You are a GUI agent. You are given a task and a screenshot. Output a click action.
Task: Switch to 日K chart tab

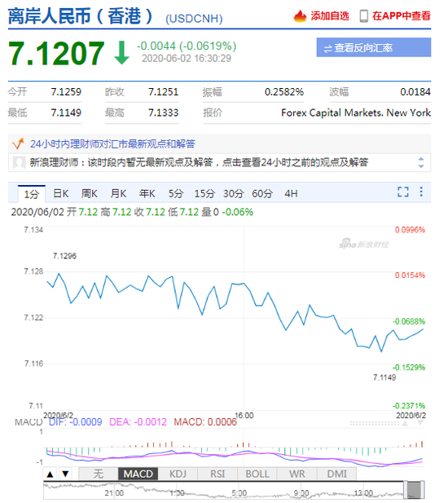tap(61, 193)
